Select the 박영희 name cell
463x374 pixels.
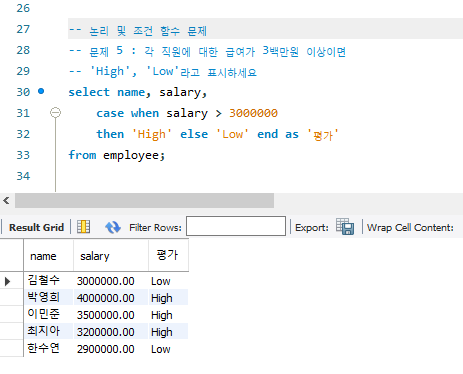49,298
